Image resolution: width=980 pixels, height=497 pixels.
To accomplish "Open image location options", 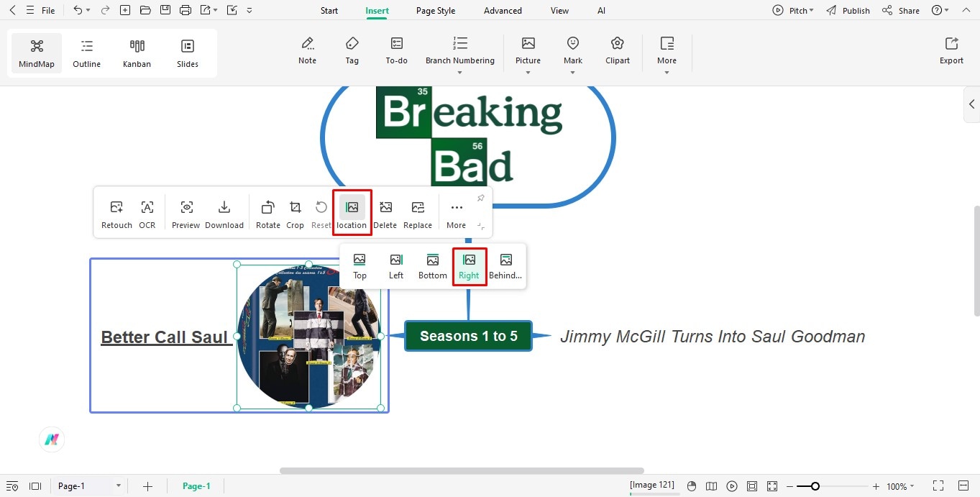I will point(352,213).
